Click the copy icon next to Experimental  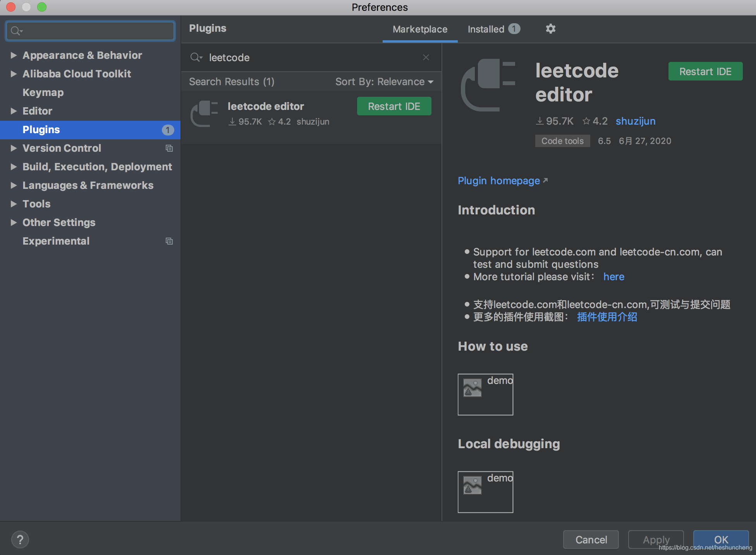click(x=169, y=241)
